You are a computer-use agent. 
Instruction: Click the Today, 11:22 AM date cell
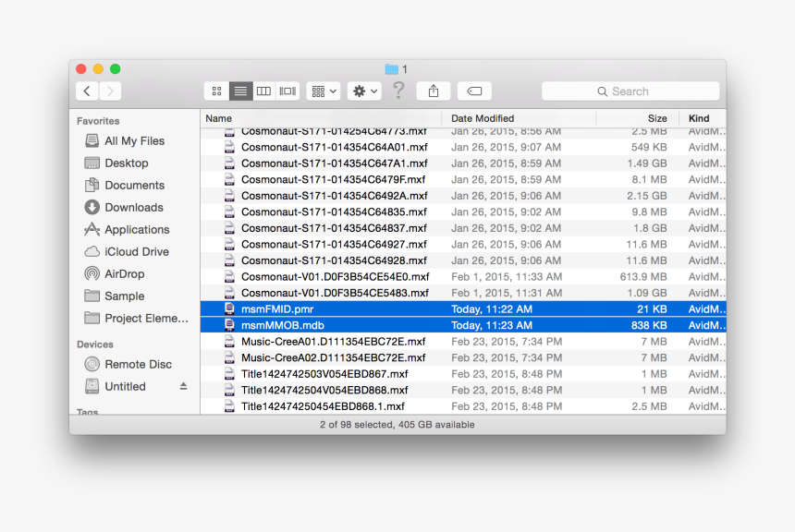point(492,309)
